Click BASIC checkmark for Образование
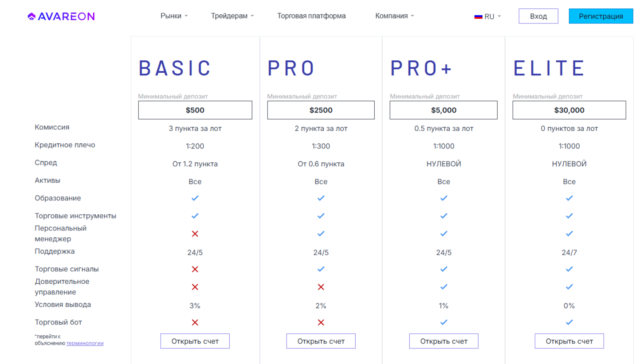Image resolution: width=644 pixels, height=364 pixels. pyautogui.click(x=195, y=198)
